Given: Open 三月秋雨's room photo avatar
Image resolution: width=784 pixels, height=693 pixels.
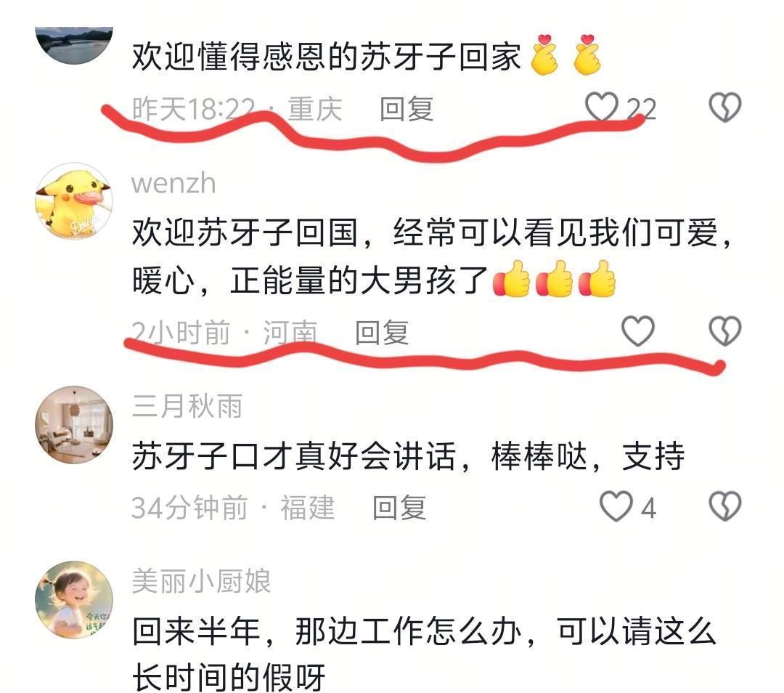Looking at the screenshot, I should point(74,425).
